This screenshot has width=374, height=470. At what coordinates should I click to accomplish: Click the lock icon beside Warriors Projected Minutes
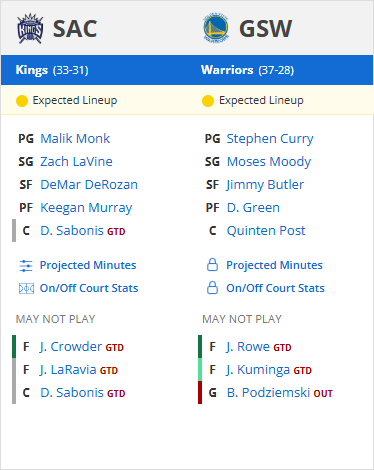point(212,265)
